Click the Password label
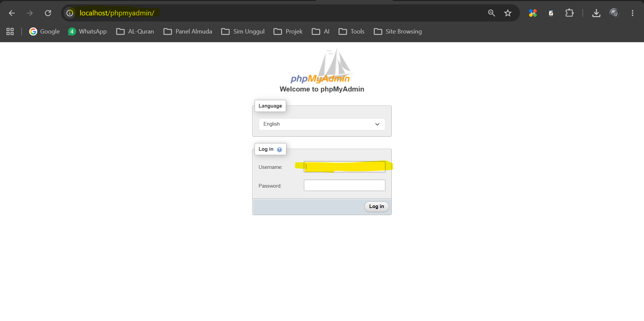The height and width of the screenshot is (321, 644). pyautogui.click(x=270, y=186)
